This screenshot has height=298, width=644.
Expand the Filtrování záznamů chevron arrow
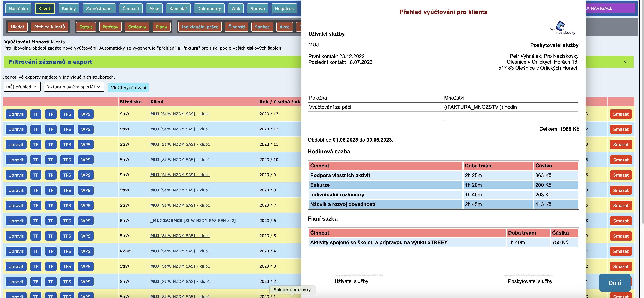(626, 62)
